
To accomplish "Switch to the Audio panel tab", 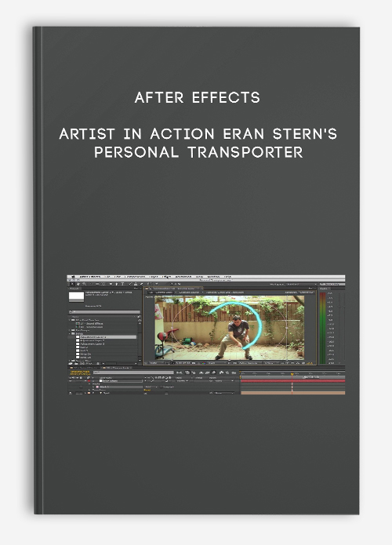I will pos(324,289).
